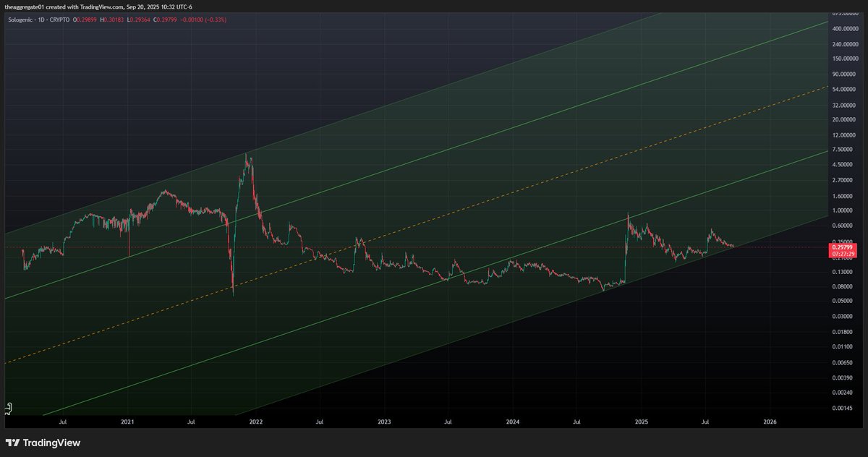868x457 pixels.
Task: Click the 20.00000 price axis label
Action: tap(844, 119)
